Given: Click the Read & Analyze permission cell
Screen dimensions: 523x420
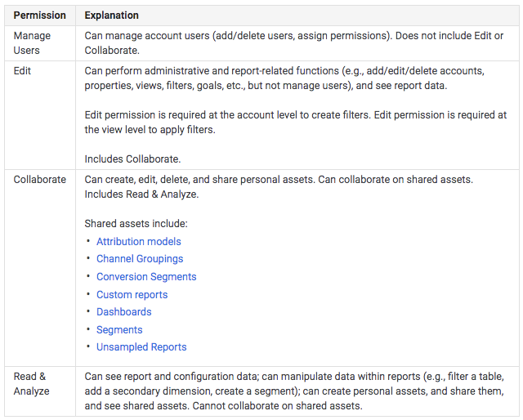Looking at the screenshot, I should (x=31, y=384).
